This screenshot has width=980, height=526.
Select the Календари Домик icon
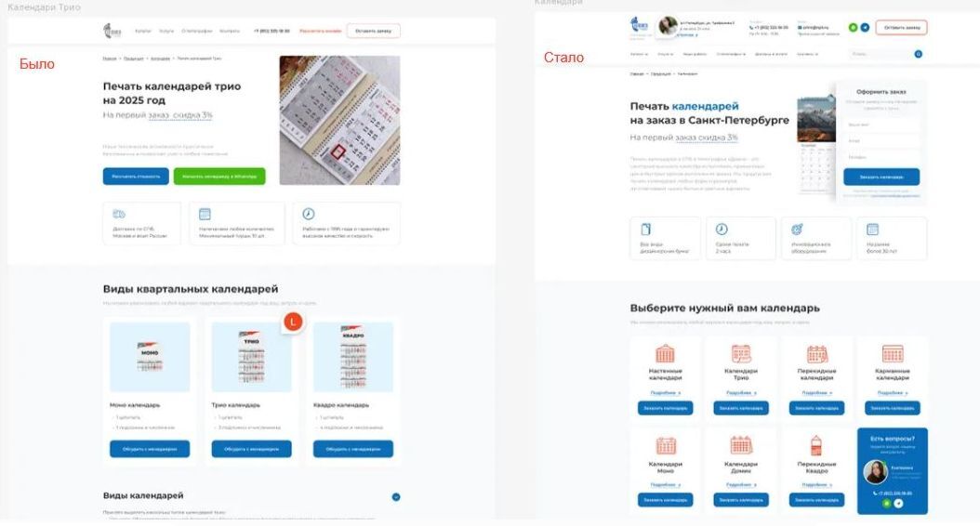[741, 445]
